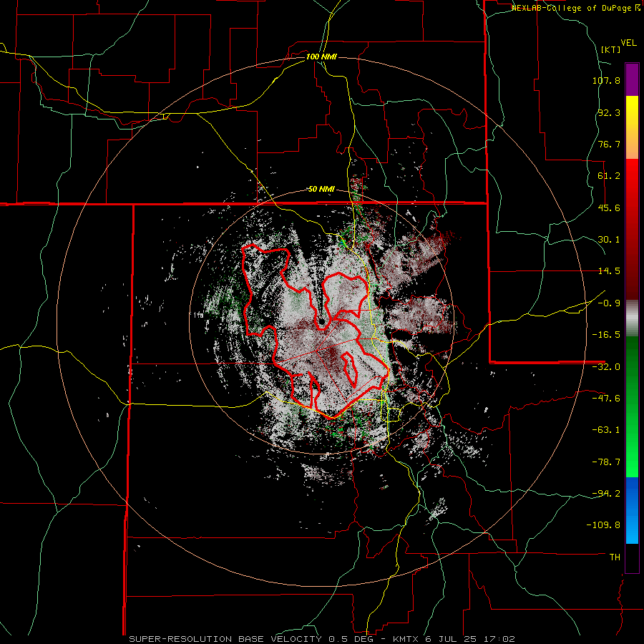The width and height of the screenshot is (644, 644).
Task: Click the -94.2 velocity scale value
Action: click(x=606, y=494)
